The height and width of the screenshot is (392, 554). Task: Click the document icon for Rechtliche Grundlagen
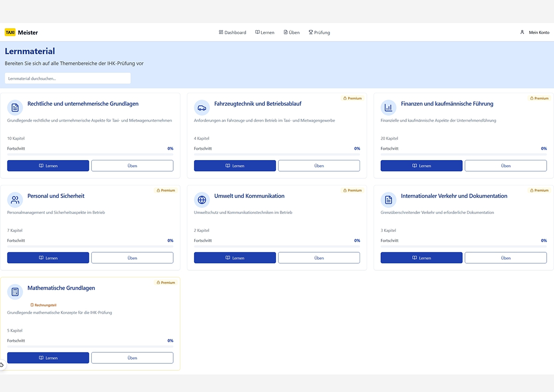pos(15,107)
